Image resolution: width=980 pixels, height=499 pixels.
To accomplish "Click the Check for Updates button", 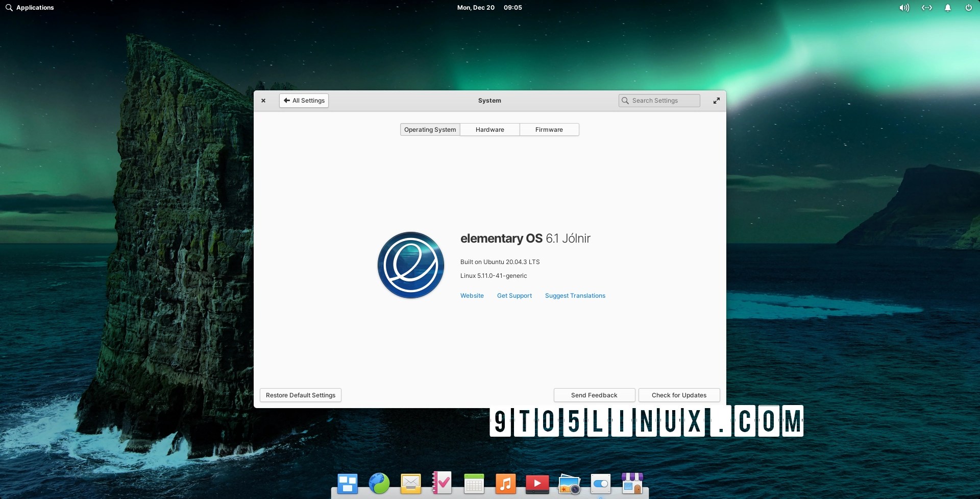I will (x=679, y=395).
